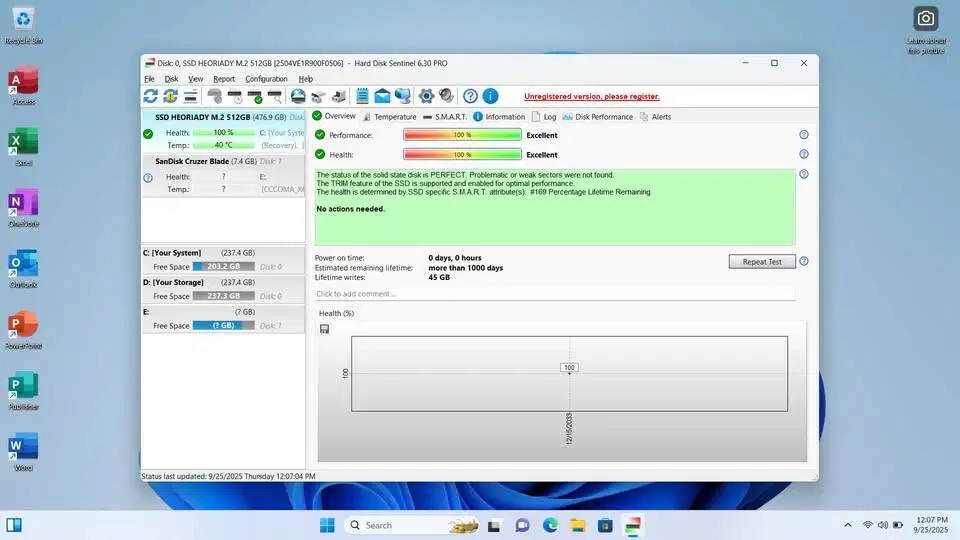960x540 pixels.
Task: Click the report notepad toolbar icon
Action: tap(362, 96)
